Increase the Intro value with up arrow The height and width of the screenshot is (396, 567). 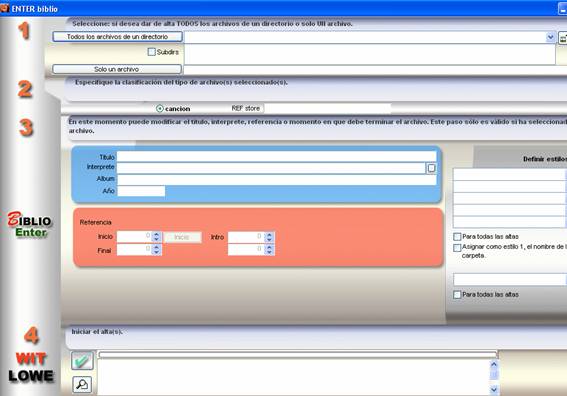(x=269, y=234)
